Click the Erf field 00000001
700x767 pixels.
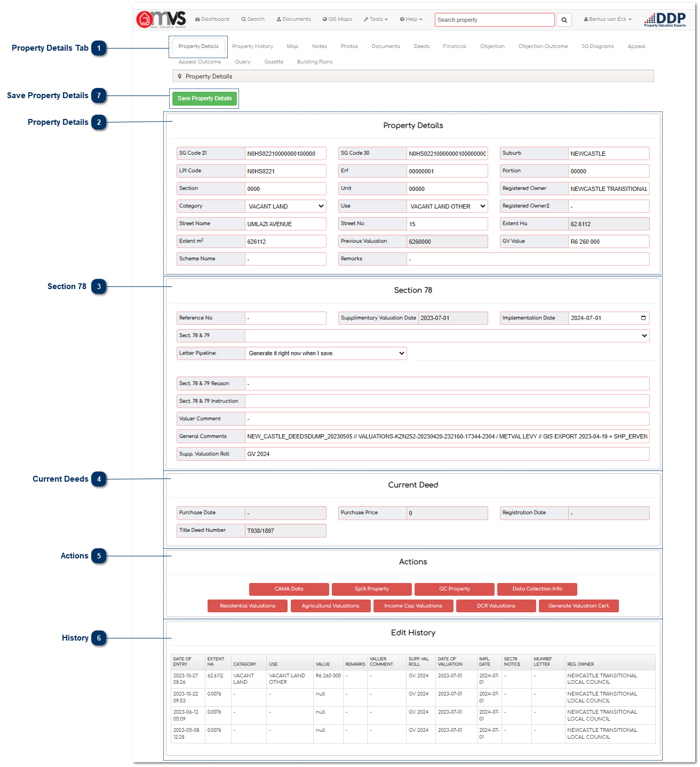tap(447, 171)
